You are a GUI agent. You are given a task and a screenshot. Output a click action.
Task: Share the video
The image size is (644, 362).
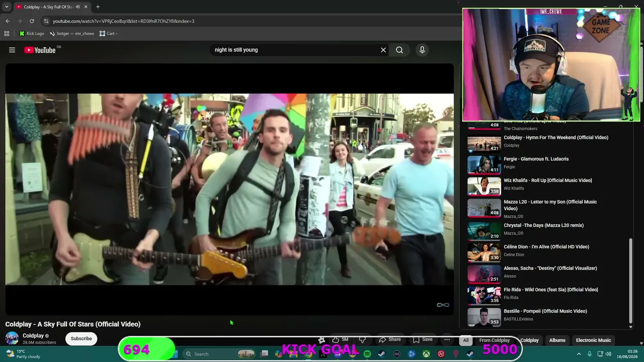pyautogui.click(x=390, y=340)
